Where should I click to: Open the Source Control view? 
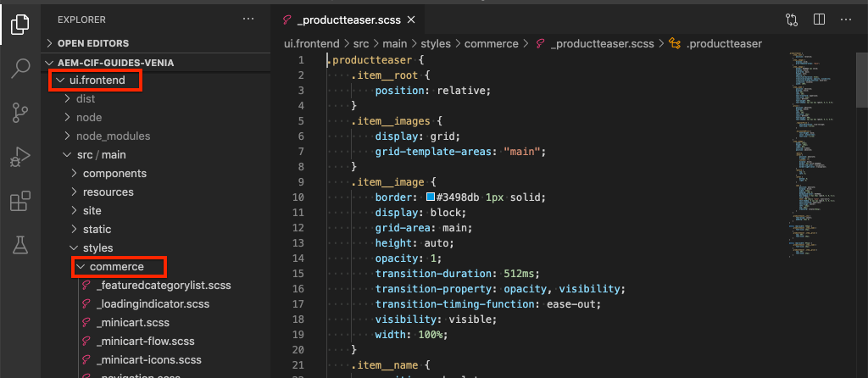coord(20,113)
